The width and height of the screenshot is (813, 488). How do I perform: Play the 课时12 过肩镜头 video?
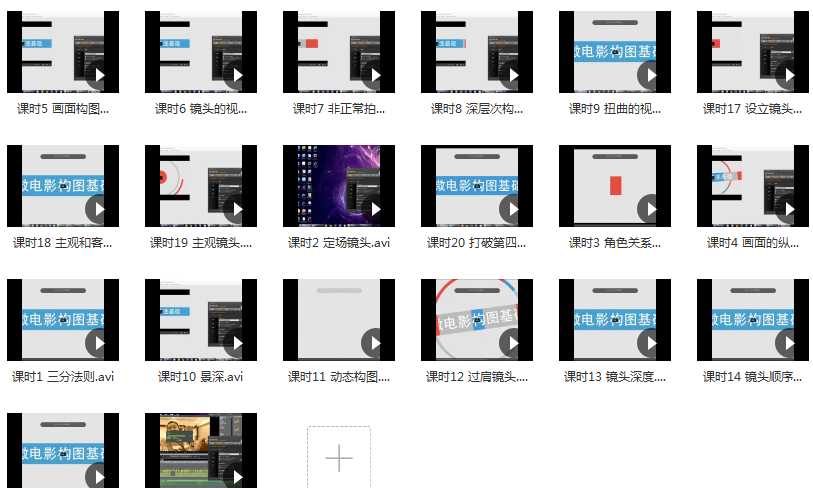point(512,344)
